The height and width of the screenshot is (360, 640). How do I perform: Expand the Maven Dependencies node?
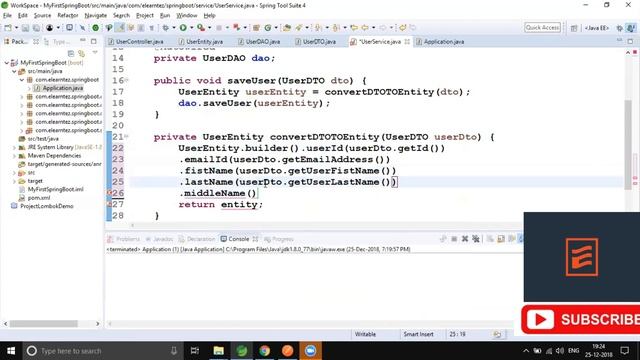15,156
